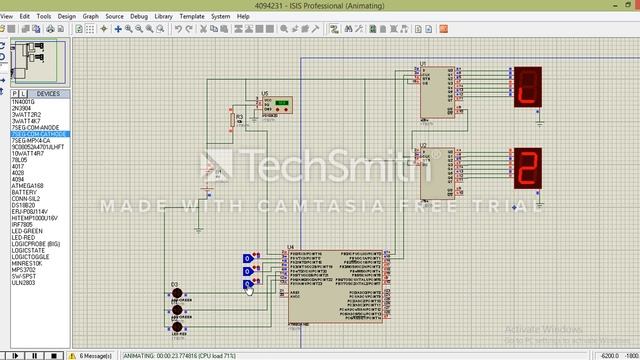
Task: Click the overview window thumbnail
Action: pyautogui.click(x=39, y=61)
